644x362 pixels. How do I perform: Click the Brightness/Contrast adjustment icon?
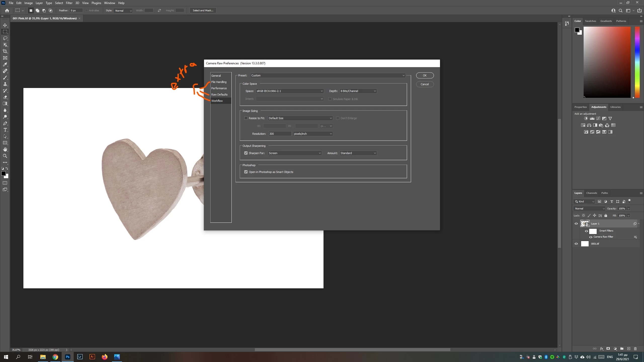point(586,118)
